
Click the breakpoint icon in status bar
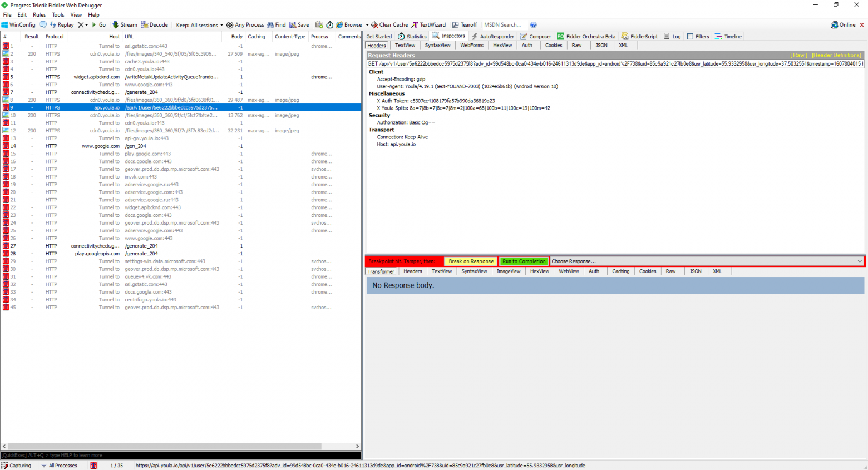[93, 466]
